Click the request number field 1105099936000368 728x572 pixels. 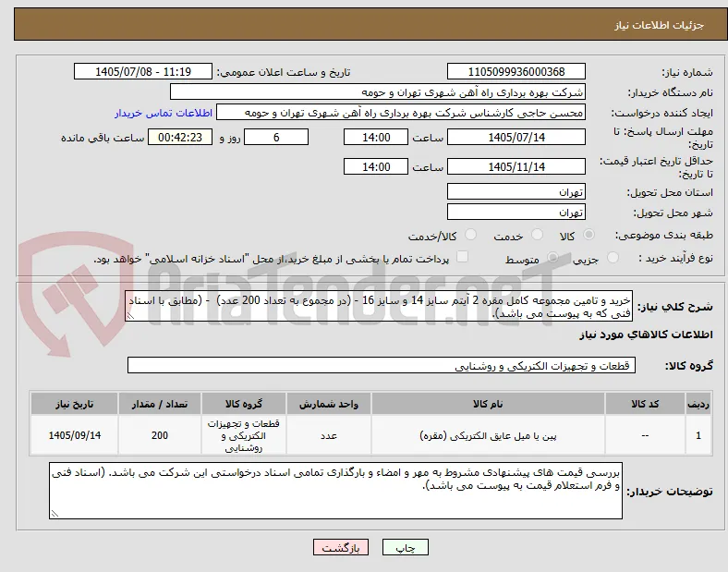pos(516,71)
